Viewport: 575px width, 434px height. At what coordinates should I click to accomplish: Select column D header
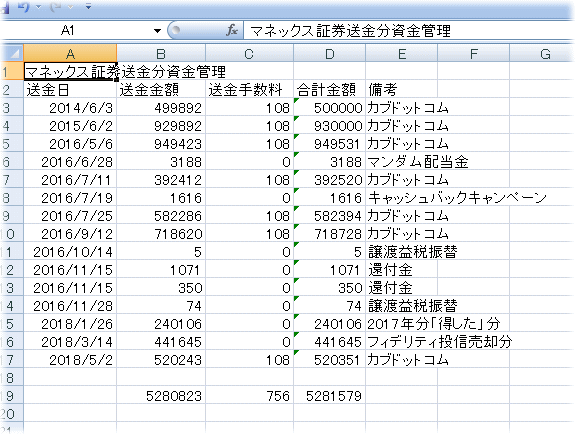[x=329, y=54]
